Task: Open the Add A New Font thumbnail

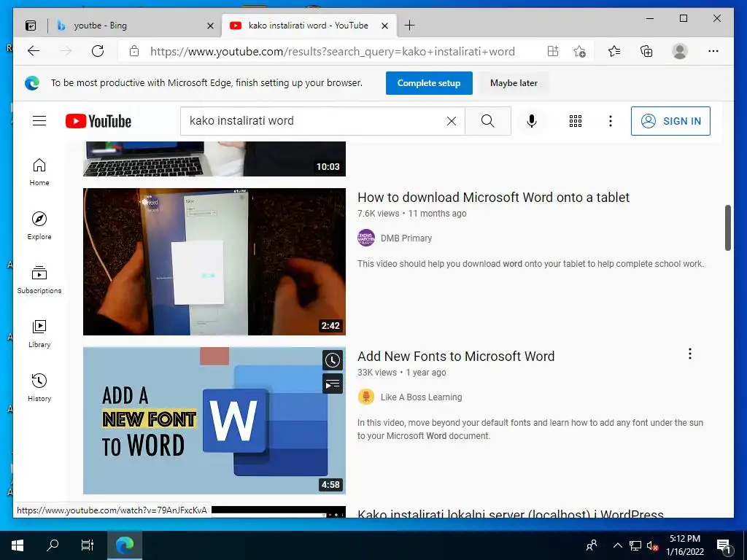Action: 214,421
